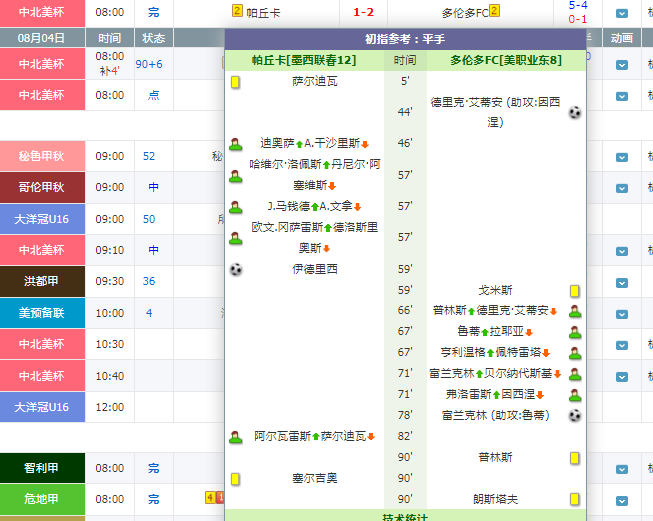Click the 状态 column header
Viewport: 653px width, 521px height.
click(153, 37)
